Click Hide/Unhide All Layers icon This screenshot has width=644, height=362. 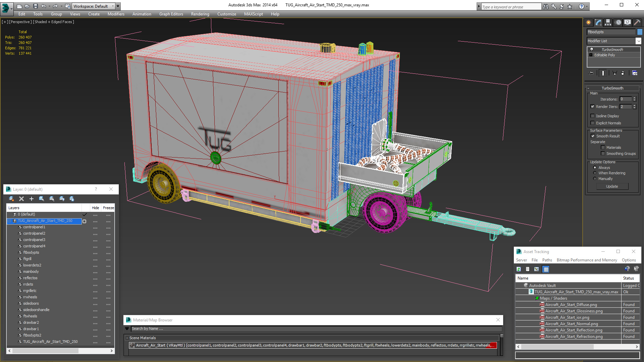[62, 199]
